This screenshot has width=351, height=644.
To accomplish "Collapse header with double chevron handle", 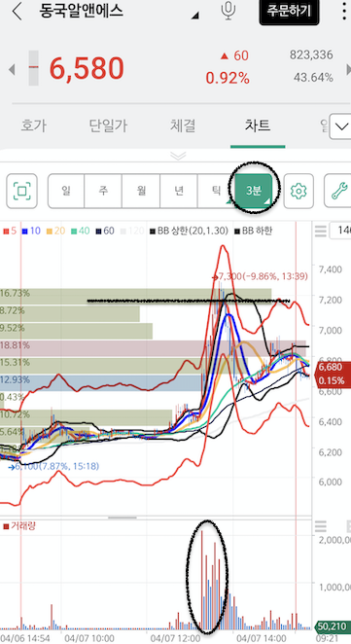I will click(178, 156).
